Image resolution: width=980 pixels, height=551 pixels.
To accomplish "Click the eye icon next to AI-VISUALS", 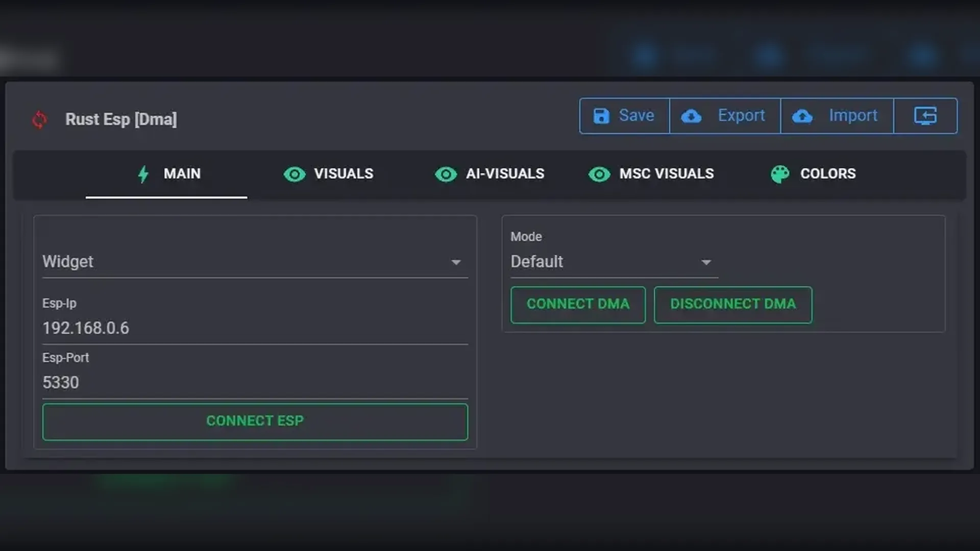I will (x=446, y=174).
